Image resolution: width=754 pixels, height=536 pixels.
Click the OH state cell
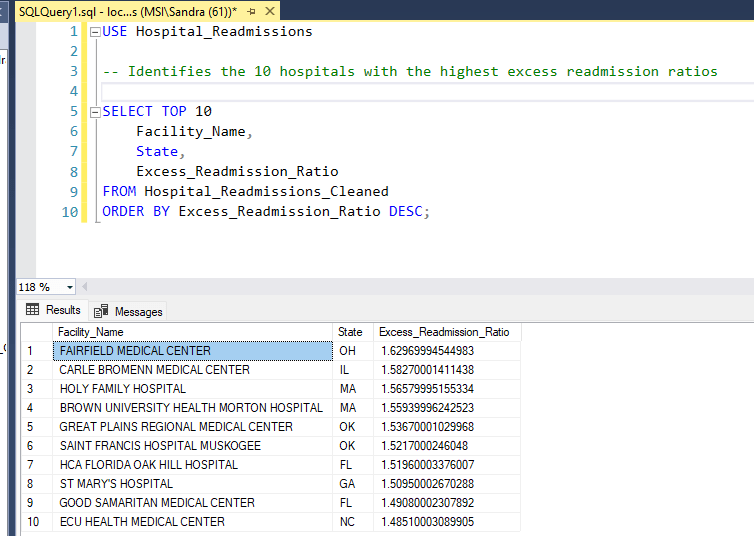(352, 351)
